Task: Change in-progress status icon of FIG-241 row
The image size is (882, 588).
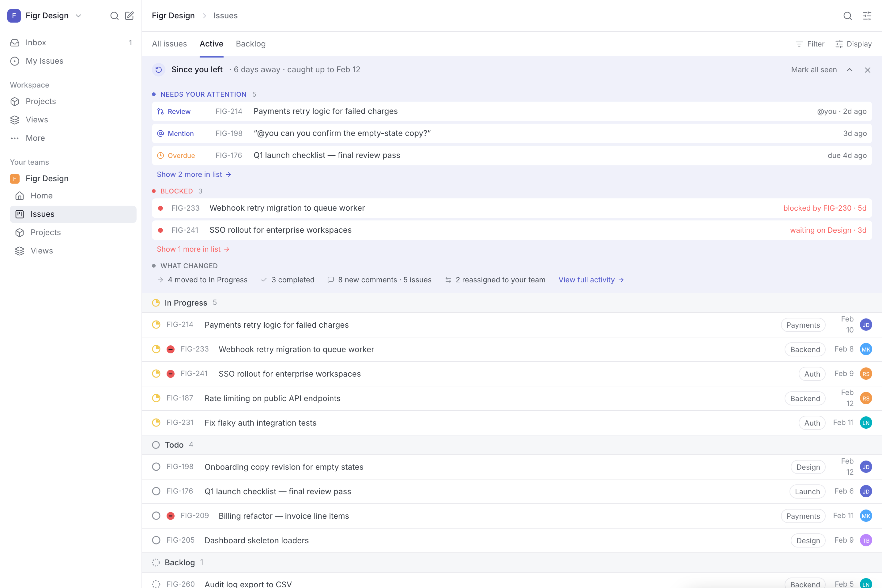Action: click(x=156, y=374)
